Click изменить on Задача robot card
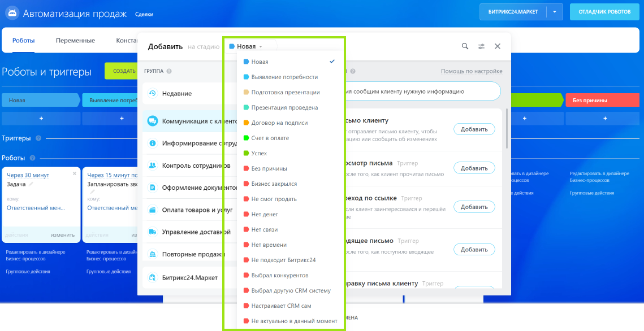This screenshot has height=331, width=644. pos(63,235)
